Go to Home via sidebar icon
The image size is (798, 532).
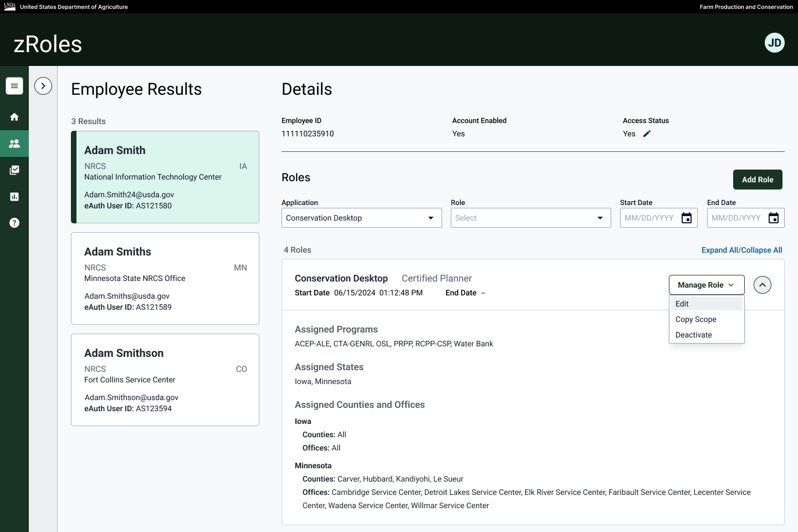click(x=14, y=117)
